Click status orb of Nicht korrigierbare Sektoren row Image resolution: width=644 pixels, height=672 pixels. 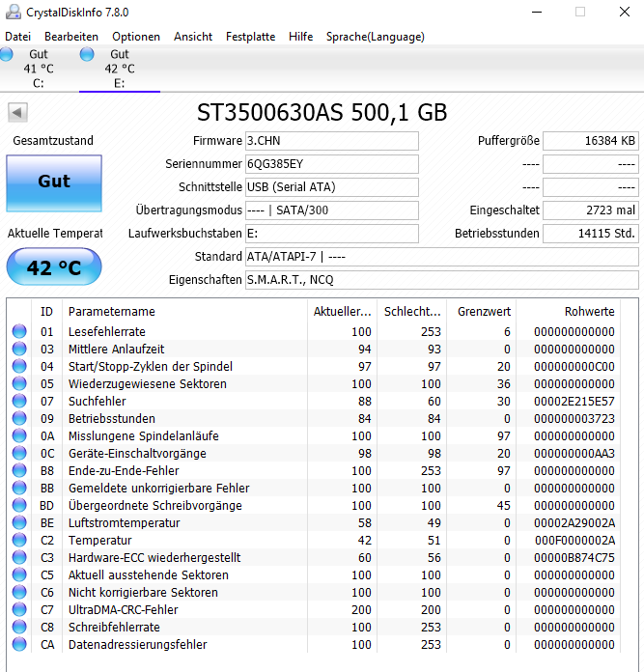19,592
